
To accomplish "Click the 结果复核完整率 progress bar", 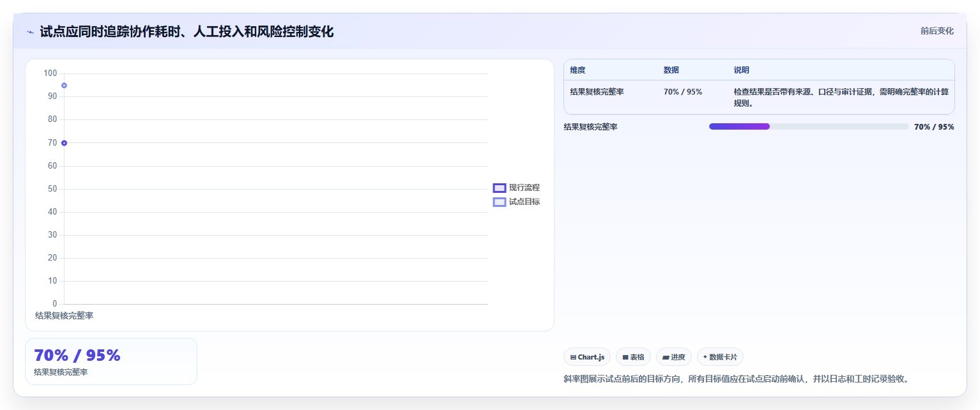I will 809,126.
